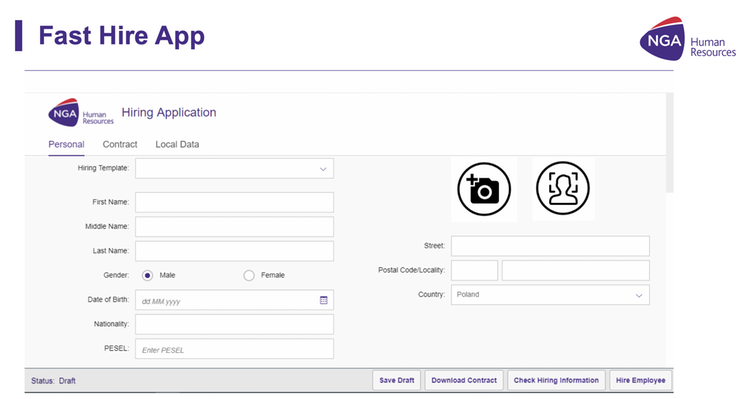Click the Nationality input field
The width and height of the screenshot is (750, 399).
[x=234, y=324]
